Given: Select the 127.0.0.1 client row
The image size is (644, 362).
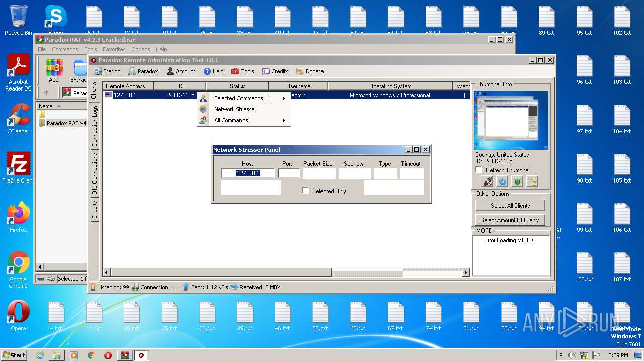Looking at the screenshot, I should point(286,95).
